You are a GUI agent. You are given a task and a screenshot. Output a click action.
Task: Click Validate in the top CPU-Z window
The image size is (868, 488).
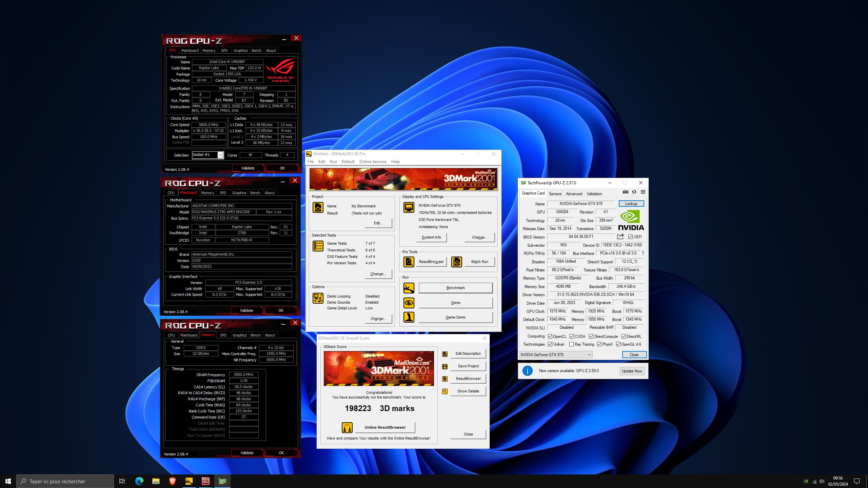[x=248, y=168]
